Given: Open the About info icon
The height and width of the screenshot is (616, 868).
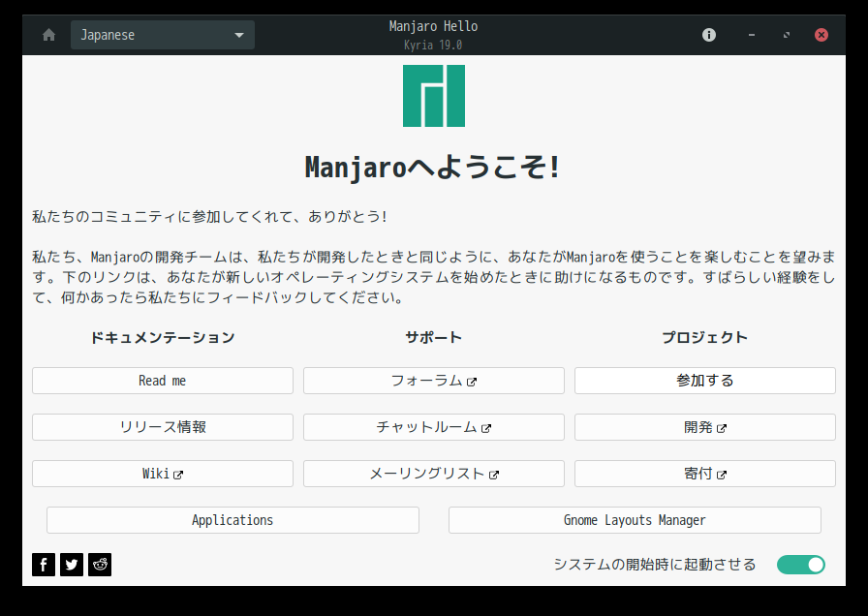Looking at the screenshot, I should 708,35.
